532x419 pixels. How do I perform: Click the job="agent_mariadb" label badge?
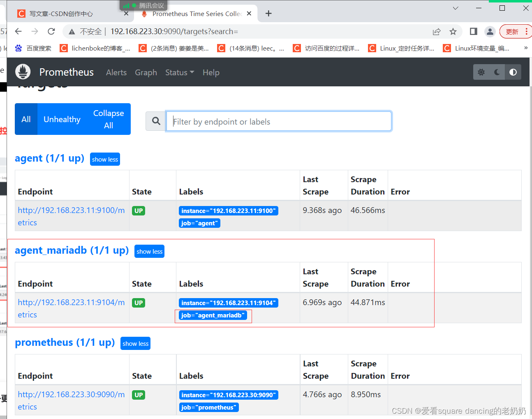pos(213,315)
